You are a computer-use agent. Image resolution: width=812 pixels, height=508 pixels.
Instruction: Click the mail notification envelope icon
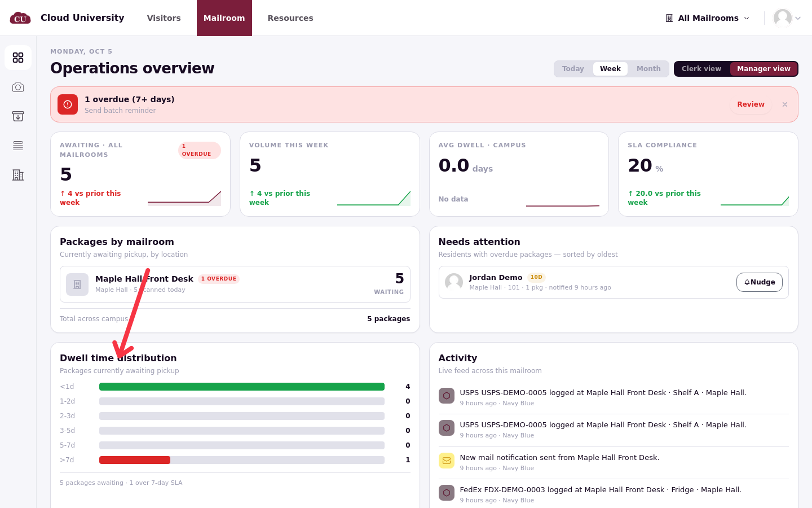pos(447,461)
